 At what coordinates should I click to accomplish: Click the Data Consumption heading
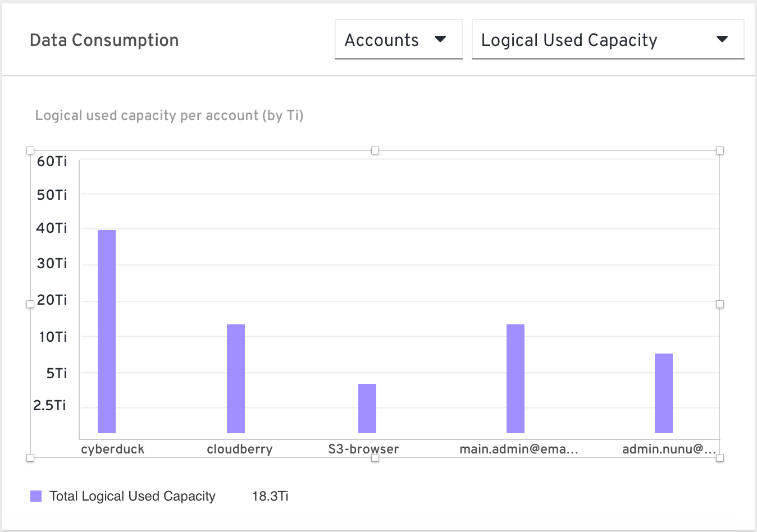point(104,40)
